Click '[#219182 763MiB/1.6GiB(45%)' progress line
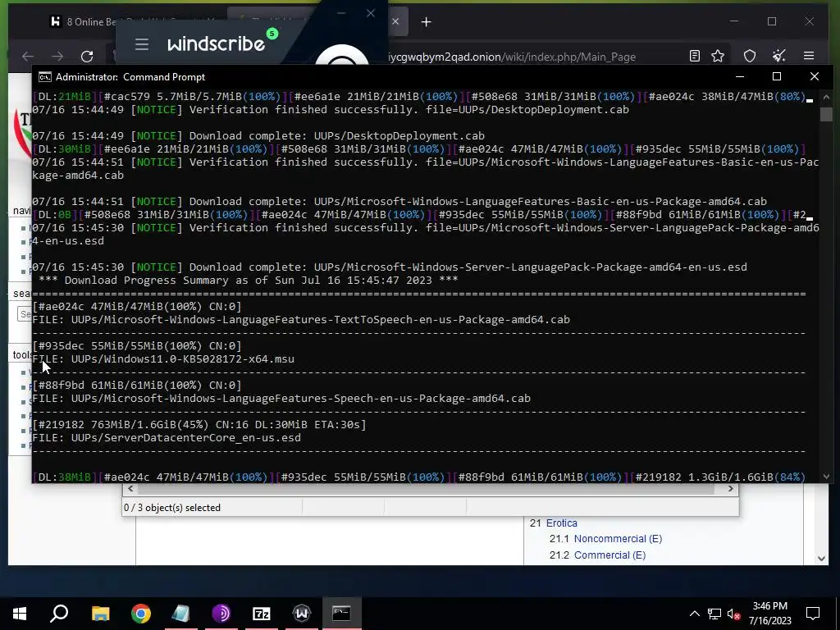The height and width of the screenshot is (630, 840). 199,424
